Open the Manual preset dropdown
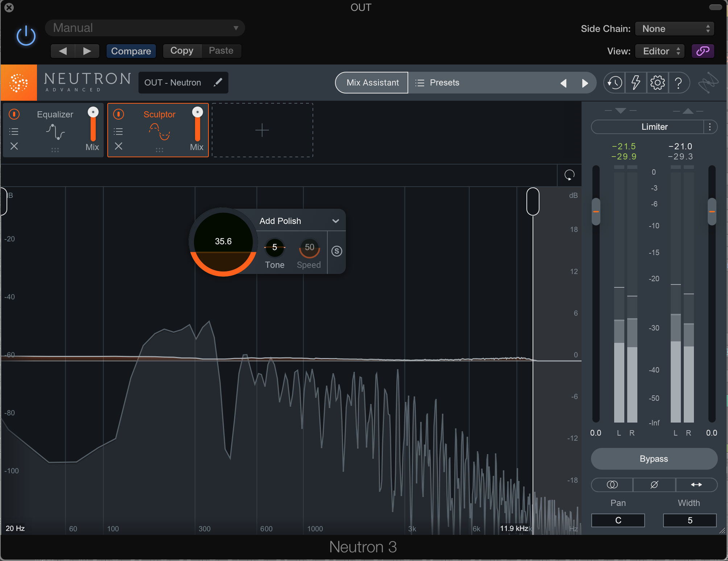Image resolution: width=728 pixels, height=561 pixels. click(145, 28)
